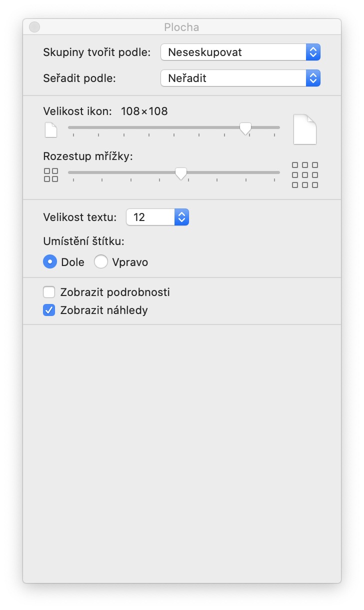This screenshot has width=364, height=610.
Task: Click the tight grid icon of four squares
Action: click(x=51, y=175)
